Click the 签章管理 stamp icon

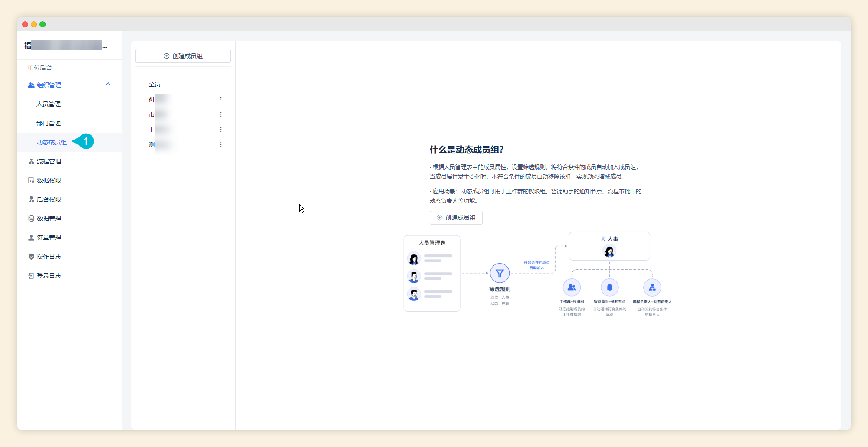(x=31, y=238)
